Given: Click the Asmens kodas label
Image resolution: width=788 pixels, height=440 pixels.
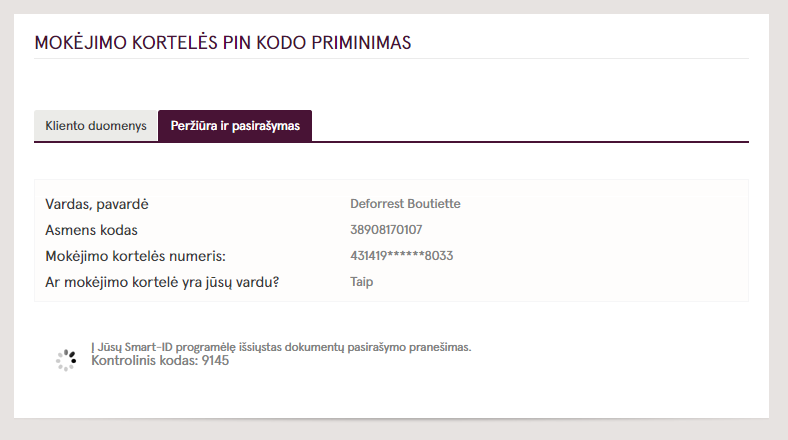Looking at the screenshot, I should click(91, 230).
